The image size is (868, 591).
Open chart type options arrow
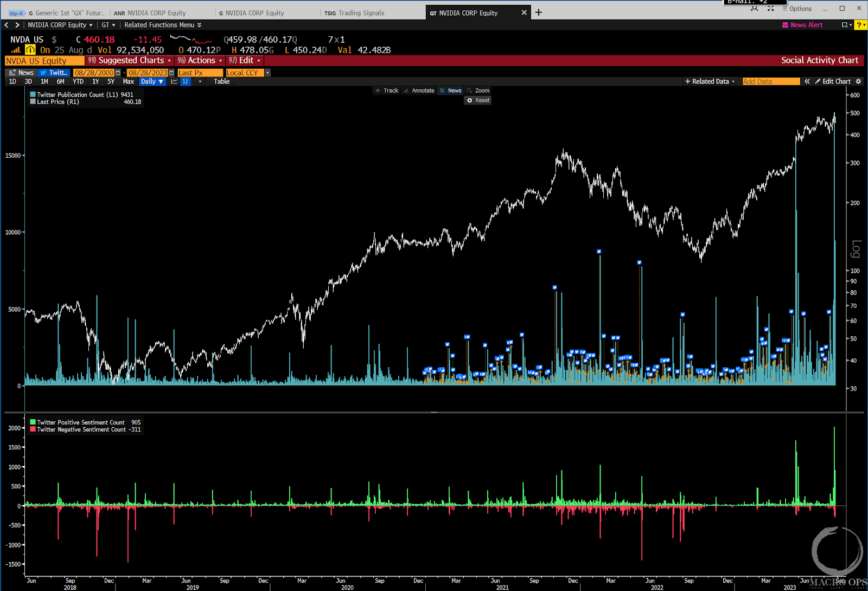(x=200, y=81)
